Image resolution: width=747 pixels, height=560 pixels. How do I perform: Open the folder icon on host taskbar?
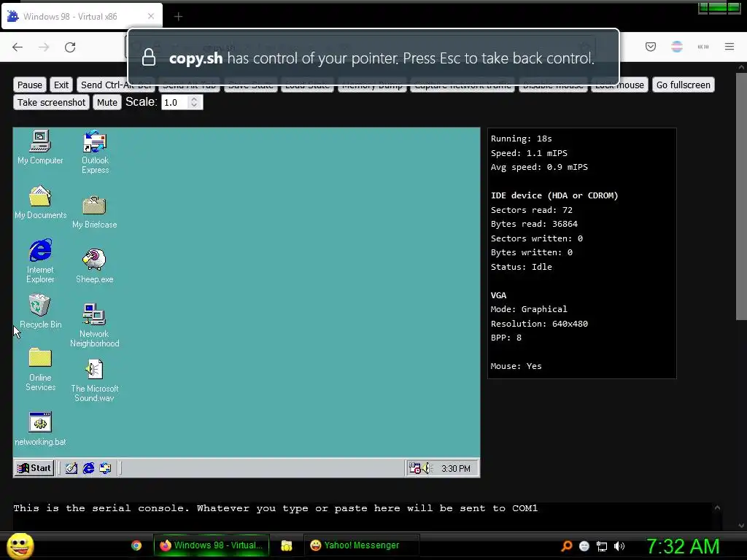tap(286, 545)
